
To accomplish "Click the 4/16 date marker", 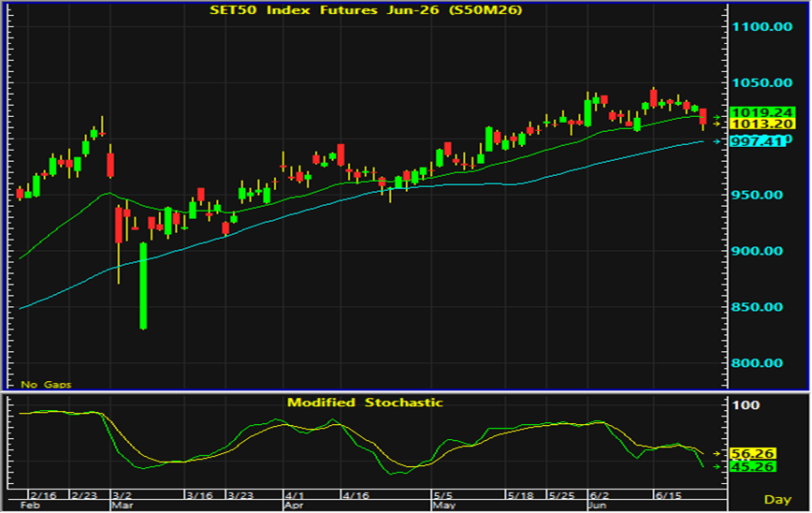I will pyautogui.click(x=355, y=495).
